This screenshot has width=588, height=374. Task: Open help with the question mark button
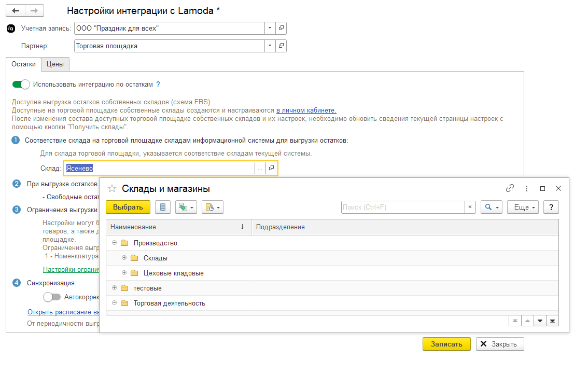pos(551,207)
